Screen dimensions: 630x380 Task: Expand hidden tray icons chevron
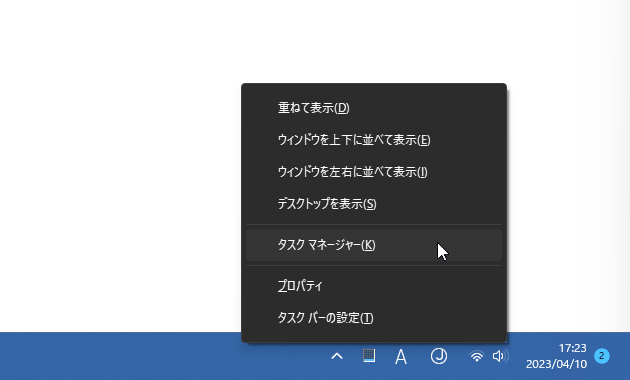[337, 356]
